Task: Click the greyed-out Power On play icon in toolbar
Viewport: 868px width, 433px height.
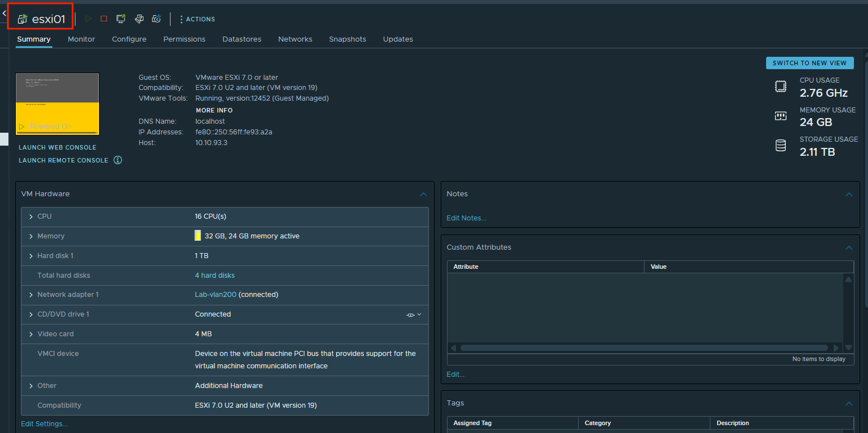Action: click(x=88, y=19)
